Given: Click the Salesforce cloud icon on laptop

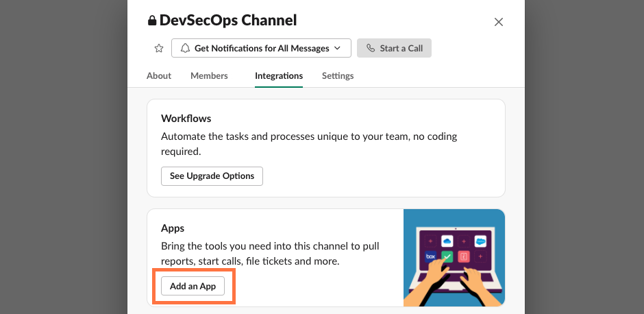Looking at the screenshot, I should click(480, 241).
